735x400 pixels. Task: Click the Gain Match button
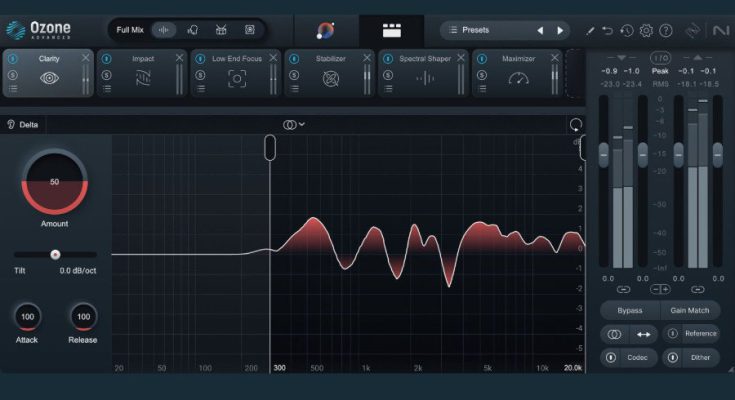689,310
